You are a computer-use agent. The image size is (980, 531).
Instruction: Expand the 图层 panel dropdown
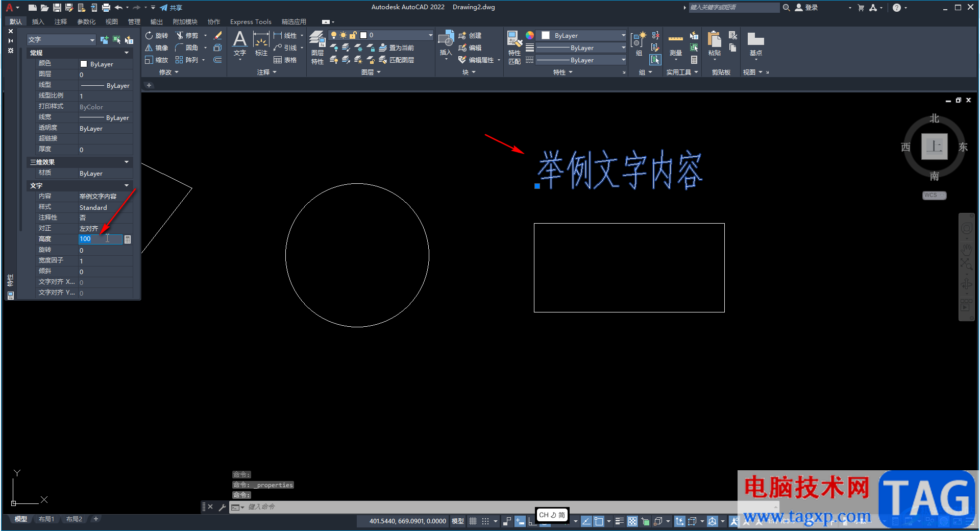tap(371, 72)
